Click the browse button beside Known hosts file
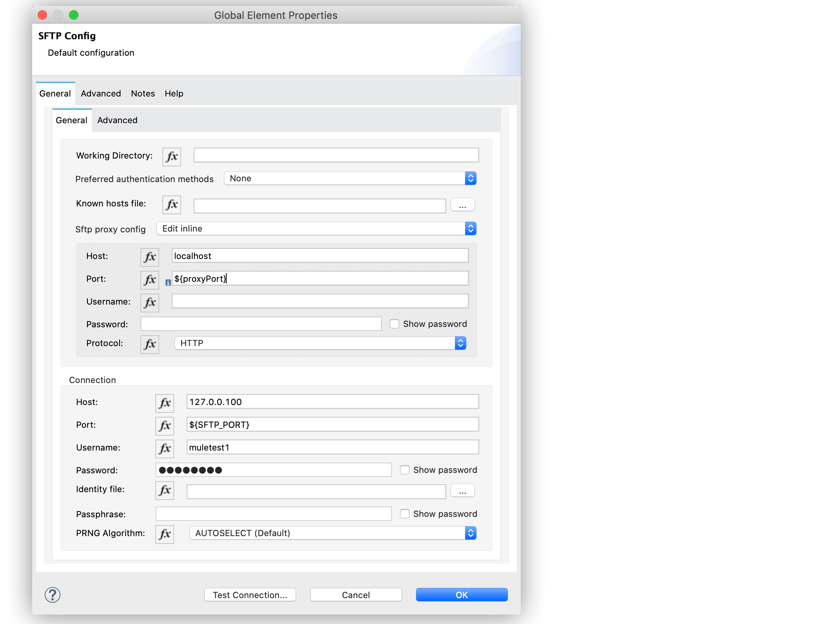Image resolution: width=840 pixels, height=624 pixels. pyautogui.click(x=462, y=204)
